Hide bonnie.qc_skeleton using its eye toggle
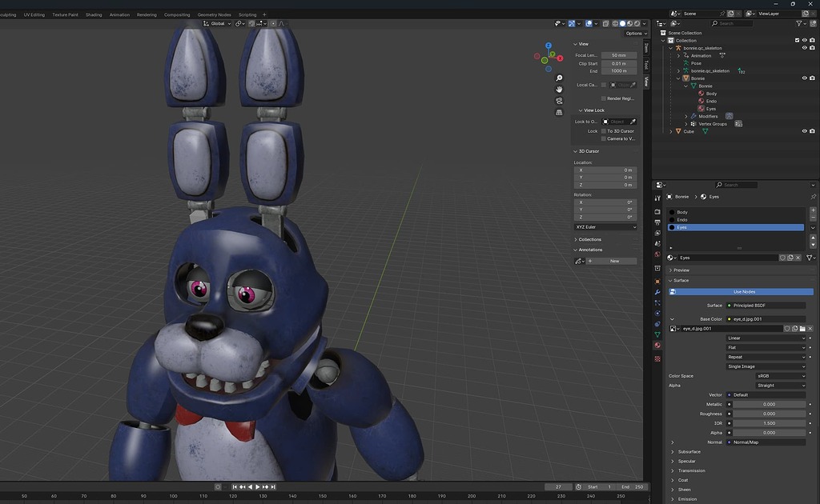 [x=804, y=47]
